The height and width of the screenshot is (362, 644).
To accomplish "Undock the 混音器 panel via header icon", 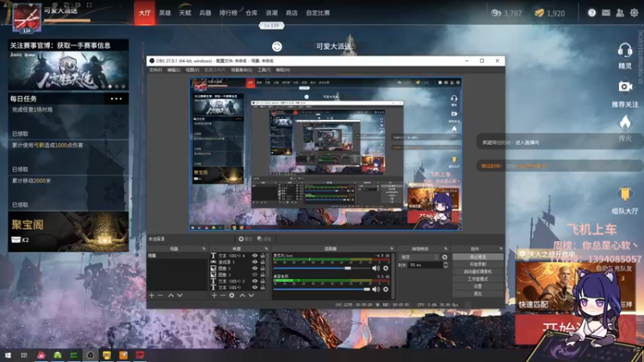I will tap(391, 249).
